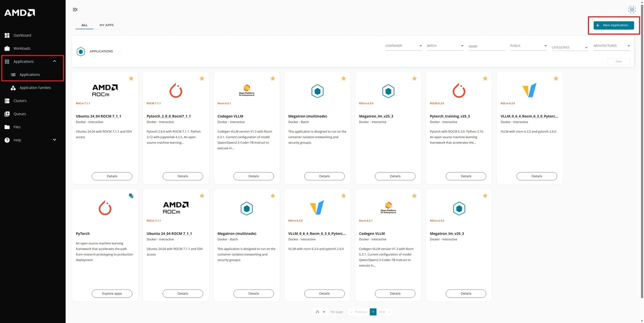Screen dimensions: 644x323
Task: Switch to the My Apps tab
Action: [106, 25]
